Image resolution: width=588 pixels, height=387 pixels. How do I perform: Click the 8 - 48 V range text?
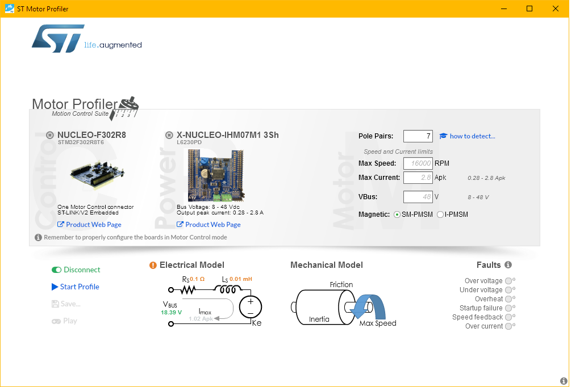(x=478, y=197)
